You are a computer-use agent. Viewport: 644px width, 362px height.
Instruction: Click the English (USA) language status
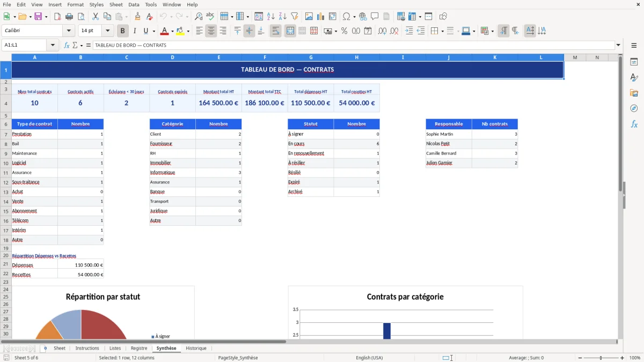[x=369, y=358]
